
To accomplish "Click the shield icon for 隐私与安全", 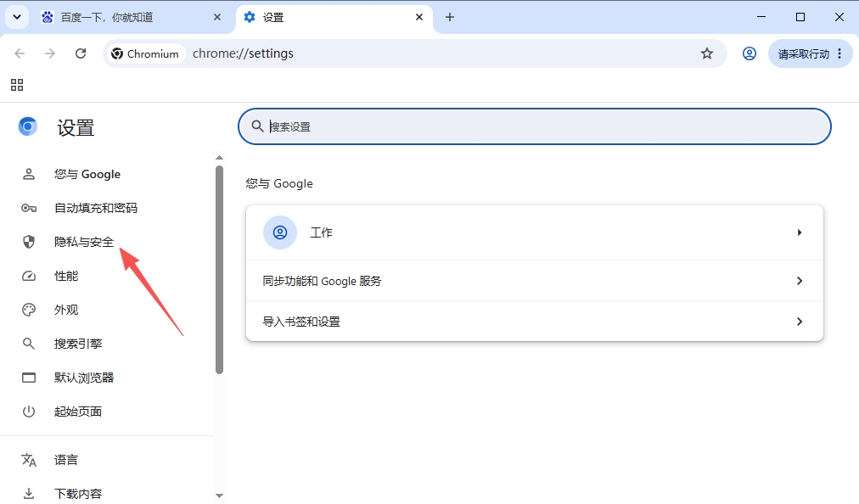I will click(x=29, y=242).
